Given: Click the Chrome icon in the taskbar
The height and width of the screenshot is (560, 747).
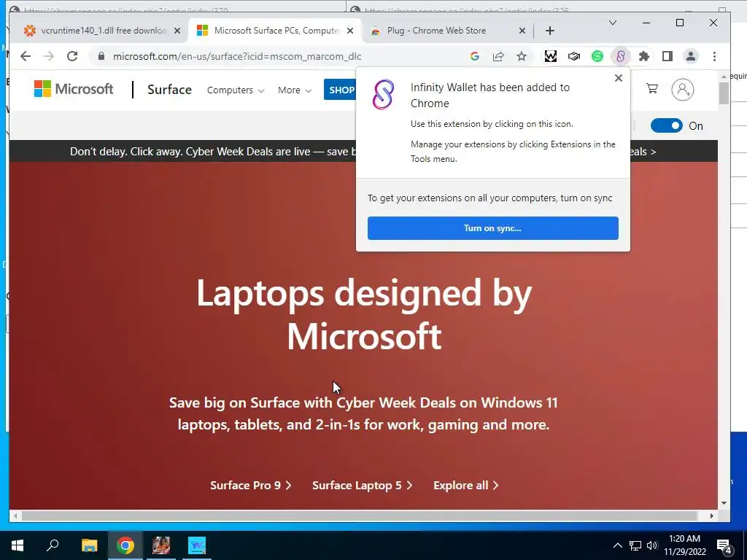Looking at the screenshot, I should point(125,545).
